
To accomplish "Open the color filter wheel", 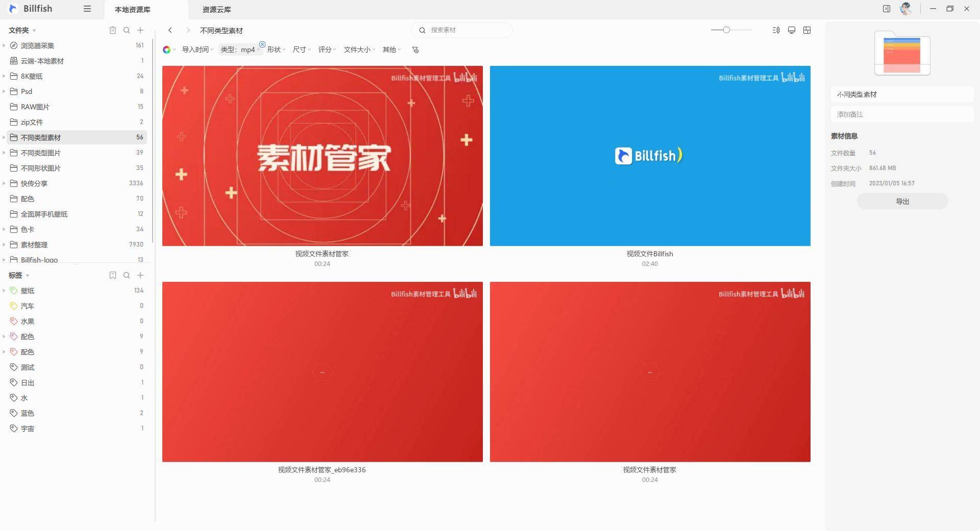I will [x=167, y=50].
